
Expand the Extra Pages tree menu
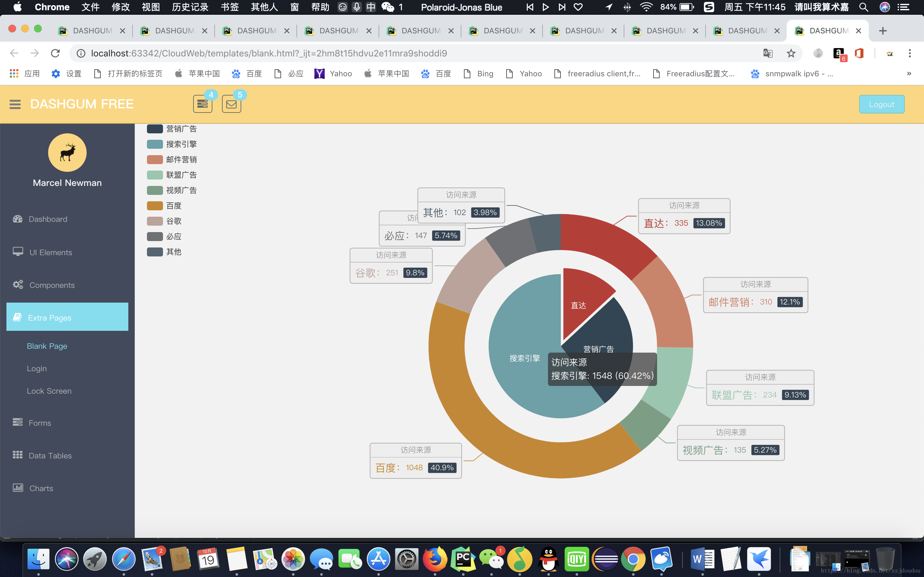pos(66,317)
